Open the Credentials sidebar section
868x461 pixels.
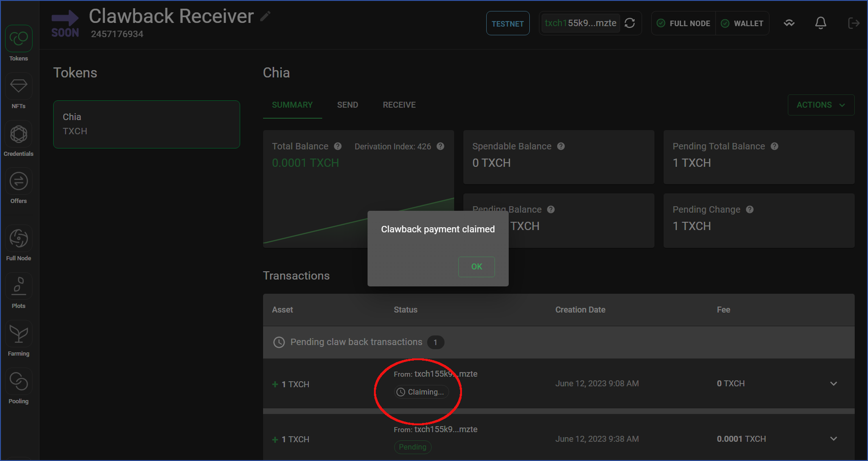coord(19,139)
